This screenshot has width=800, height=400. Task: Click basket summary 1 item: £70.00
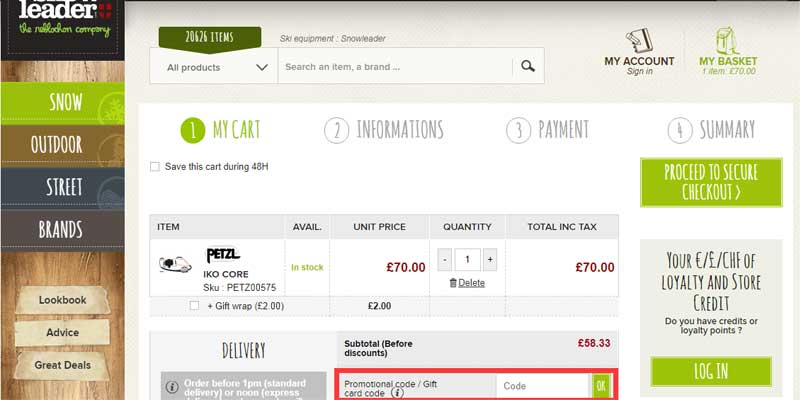(729, 71)
